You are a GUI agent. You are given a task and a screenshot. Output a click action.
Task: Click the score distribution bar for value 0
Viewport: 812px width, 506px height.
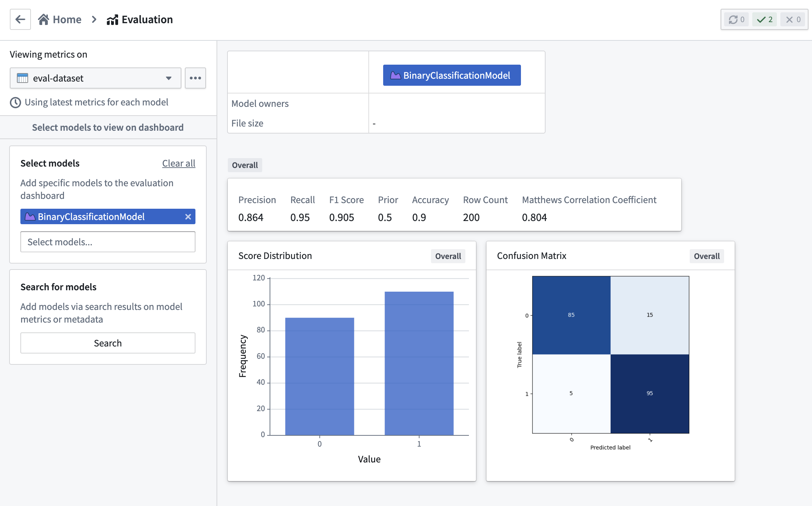pos(320,376)
